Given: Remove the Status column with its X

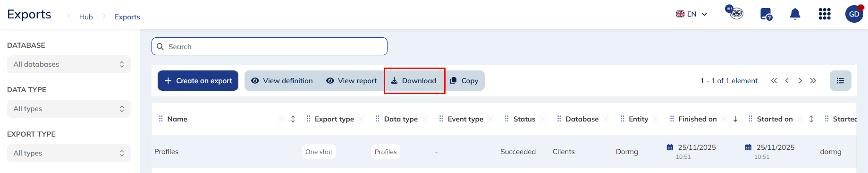Looking at the screenshot, I should [x=543, y=119].
